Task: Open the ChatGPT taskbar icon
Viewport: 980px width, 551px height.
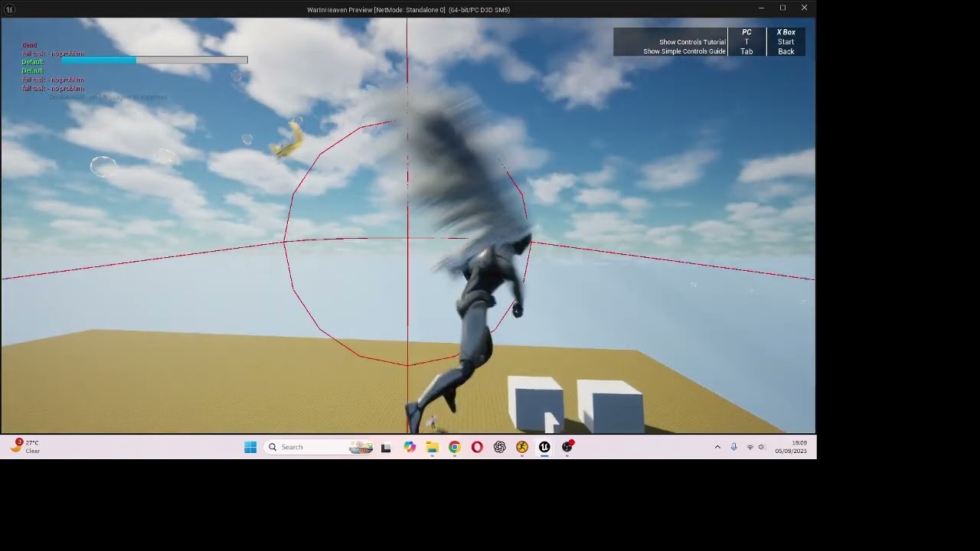Action: 499,447
